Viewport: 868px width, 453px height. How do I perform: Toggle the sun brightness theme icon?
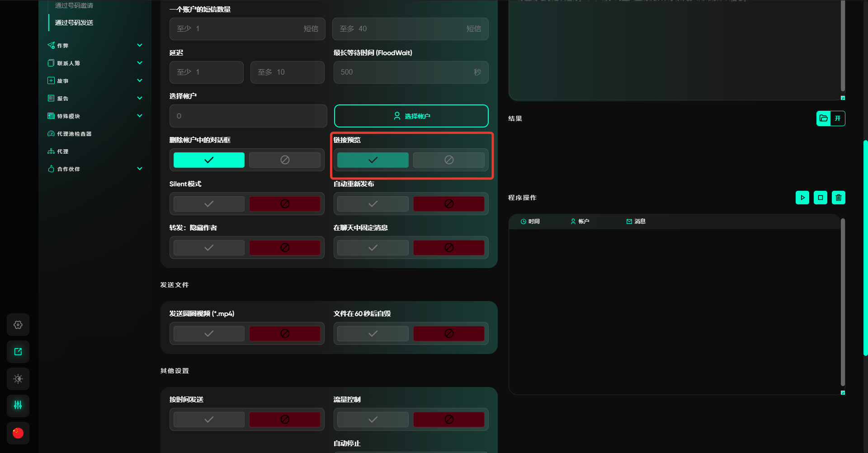coord(18,379)
